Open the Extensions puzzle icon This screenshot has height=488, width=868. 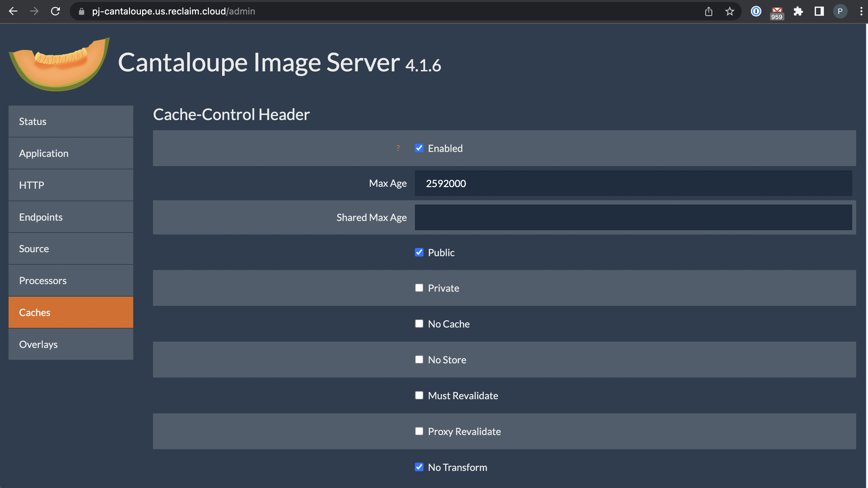[x=798, y=12]
